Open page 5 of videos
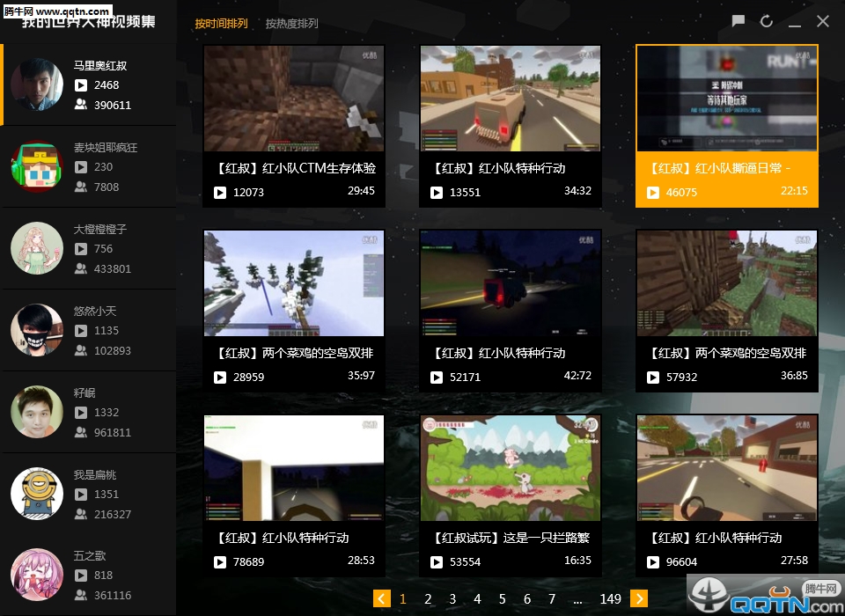 [x=503, y=598]
